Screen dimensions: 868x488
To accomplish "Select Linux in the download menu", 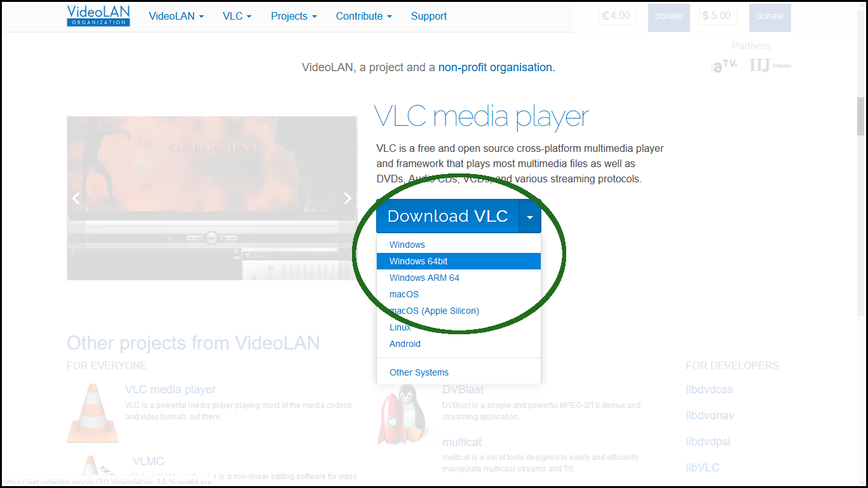I will pos(459,327).
